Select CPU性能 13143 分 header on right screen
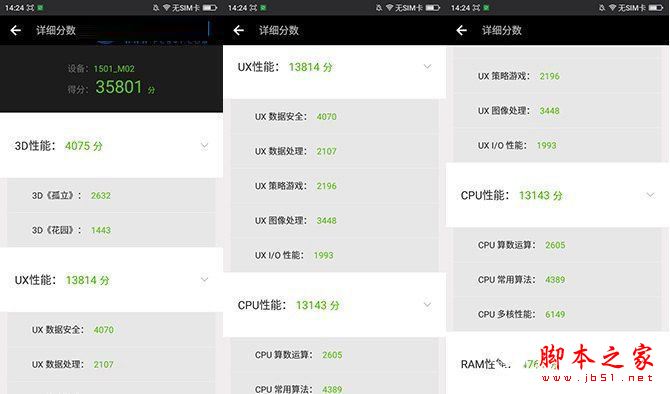This screenshot has height=394, width=670. [558, 195]
